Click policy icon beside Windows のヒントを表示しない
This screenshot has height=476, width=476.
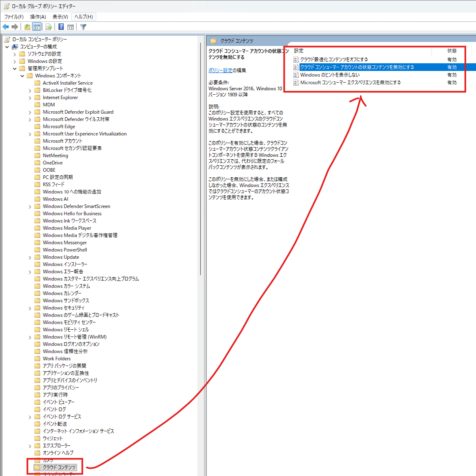(x=296, y=75)
